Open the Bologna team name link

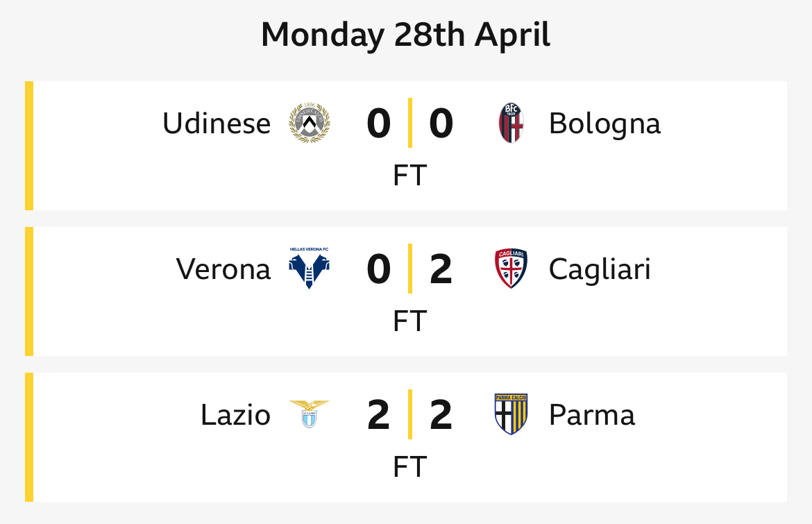605,124
